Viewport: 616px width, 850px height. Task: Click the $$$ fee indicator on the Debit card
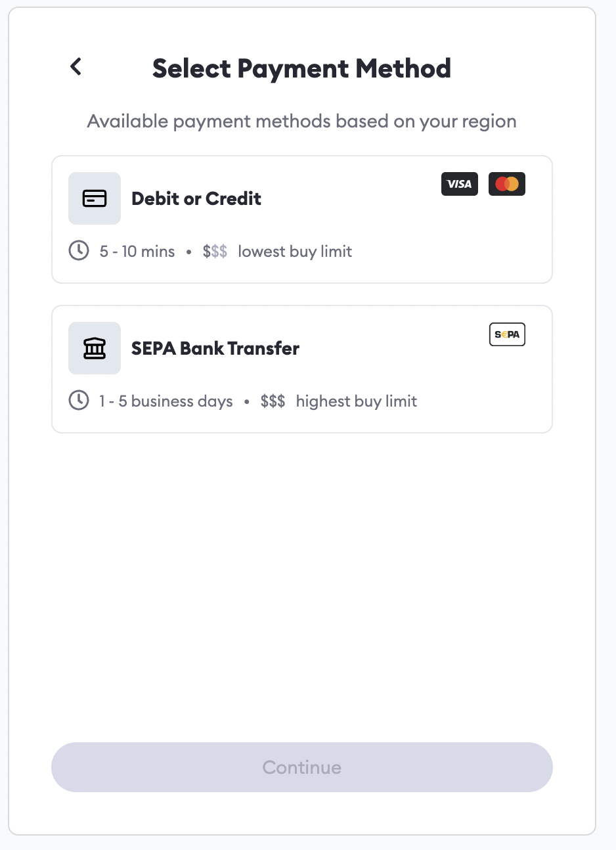215,252
